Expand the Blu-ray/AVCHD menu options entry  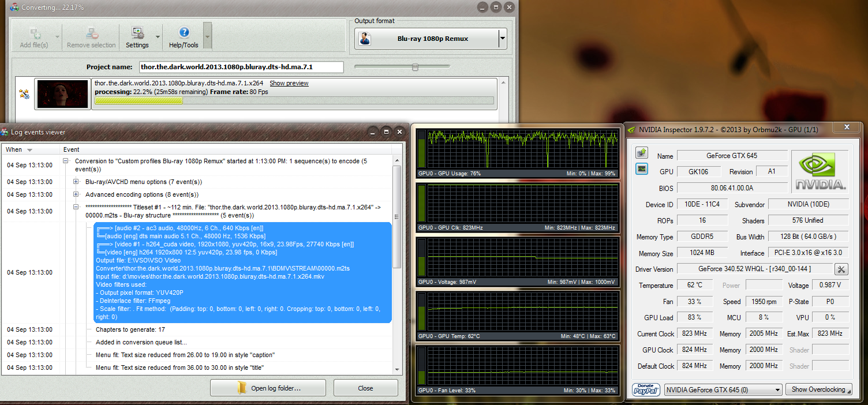tap(76, 182)
